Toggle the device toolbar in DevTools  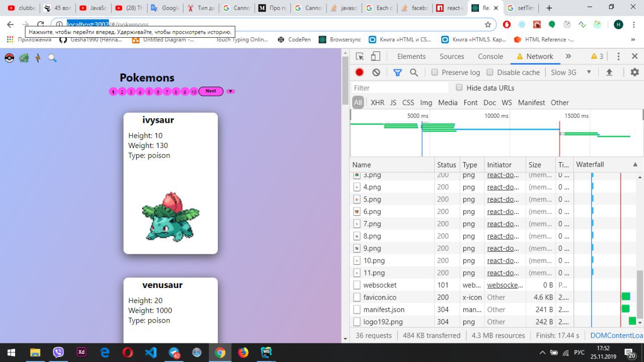tap(375, 56)
